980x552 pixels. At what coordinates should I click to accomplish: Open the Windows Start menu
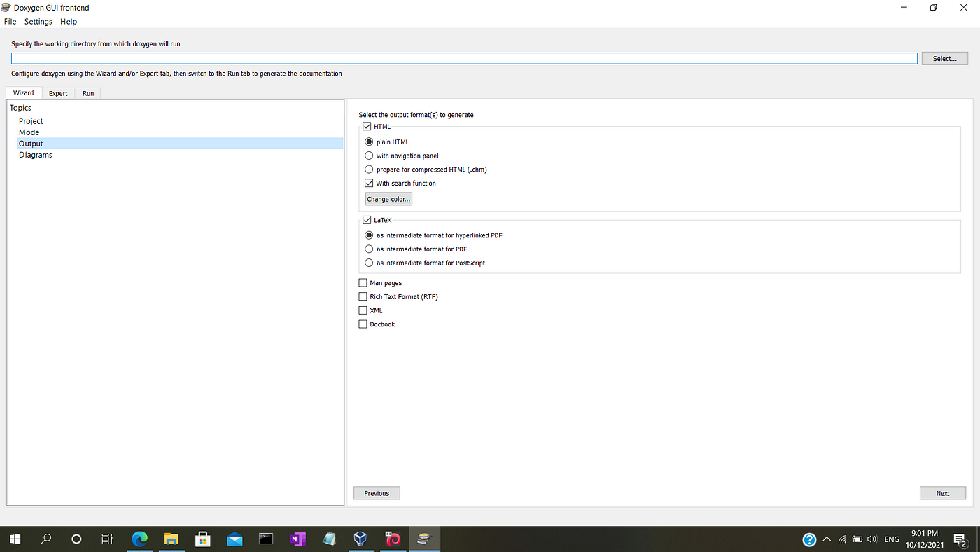click(x=15, y=539)
